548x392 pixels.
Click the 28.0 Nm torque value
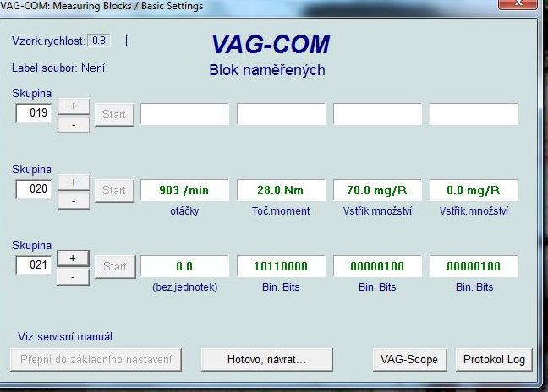[281, 190]
